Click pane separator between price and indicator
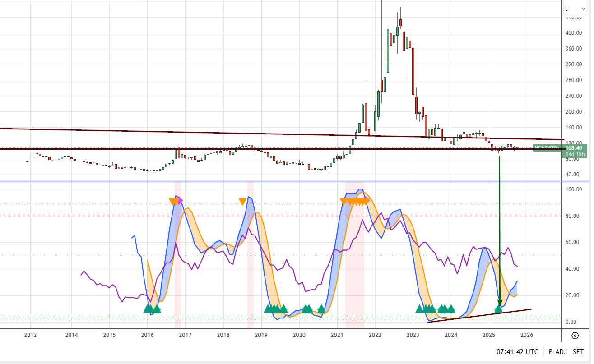Viewport: 594px width, 364px height. pyautogui.click(x=280, y=181)
